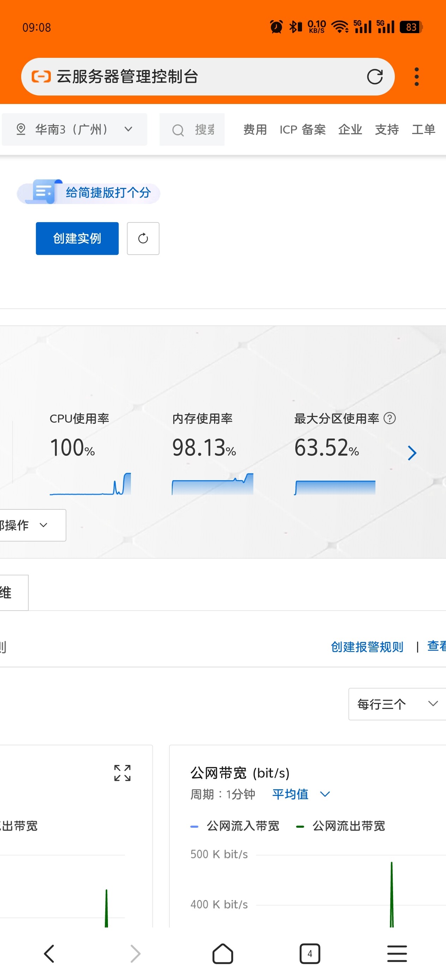Open the 支持 menu

pos(387,130)
